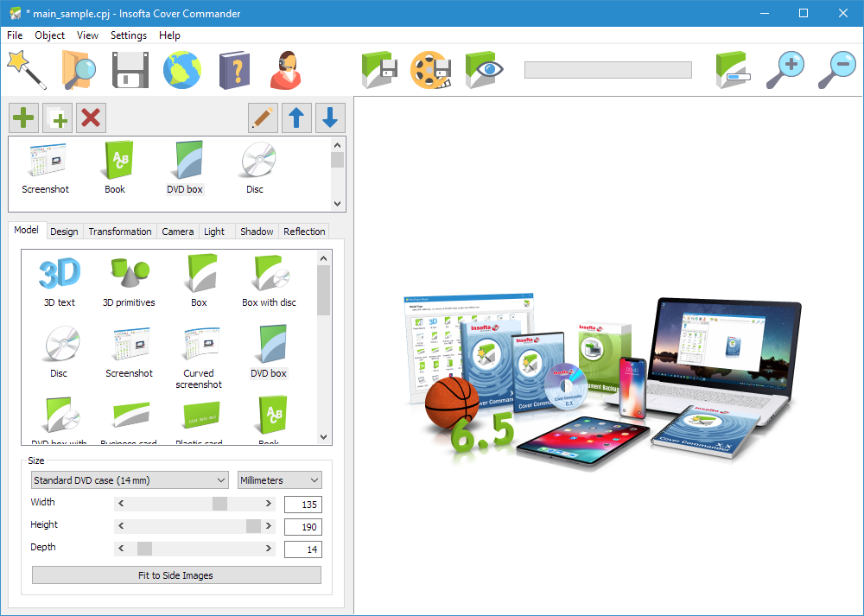Click Depth slider right arrow
Screen dimensions: 864x616
point(269,549)
